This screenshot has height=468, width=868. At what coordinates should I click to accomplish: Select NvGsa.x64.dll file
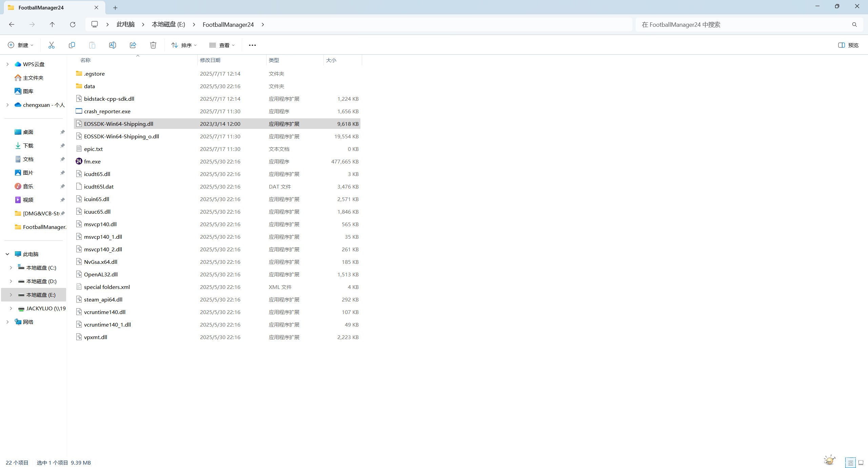[217, 262]
